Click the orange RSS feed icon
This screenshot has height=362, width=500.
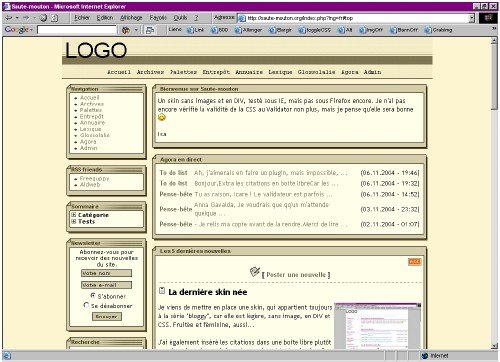click(414, 262)
